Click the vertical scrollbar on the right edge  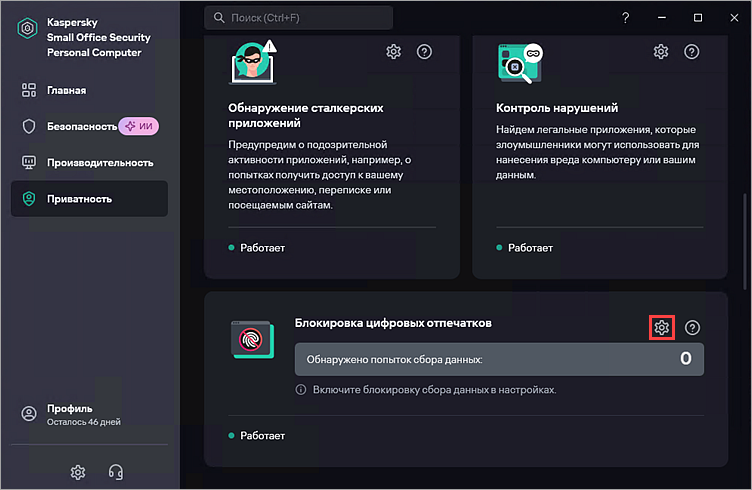pos(745,242)
